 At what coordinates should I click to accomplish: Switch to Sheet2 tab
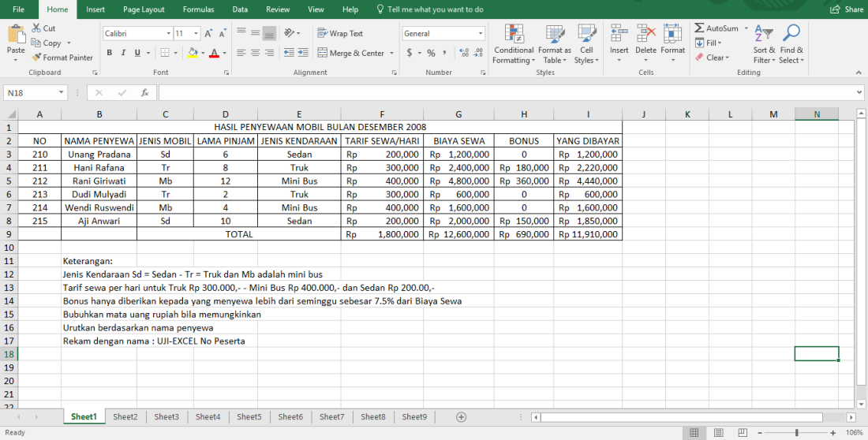[x=125, y=417]
